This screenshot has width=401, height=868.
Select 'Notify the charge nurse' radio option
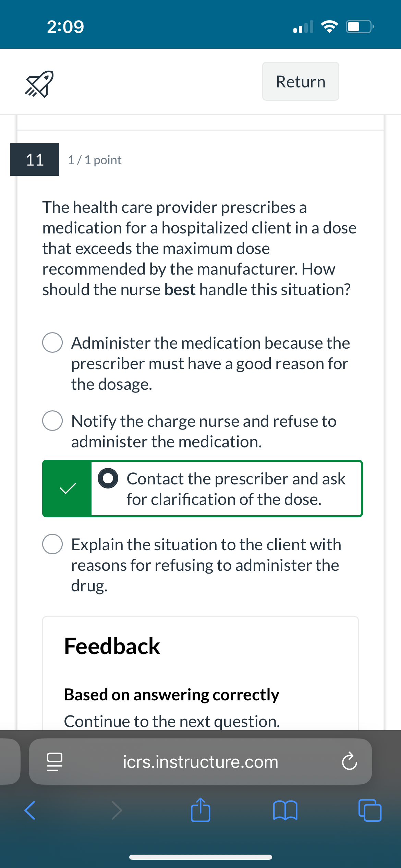click(52, 420)
